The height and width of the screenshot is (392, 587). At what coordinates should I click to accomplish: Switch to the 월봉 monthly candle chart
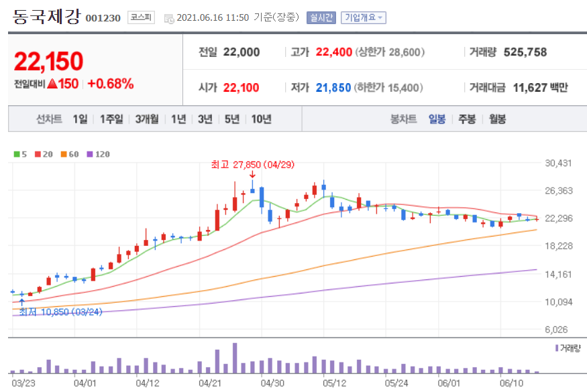[497, 119]
